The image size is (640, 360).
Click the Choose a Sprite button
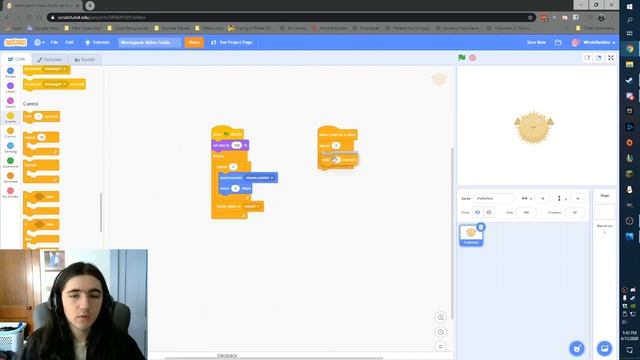tap(577, 349)
